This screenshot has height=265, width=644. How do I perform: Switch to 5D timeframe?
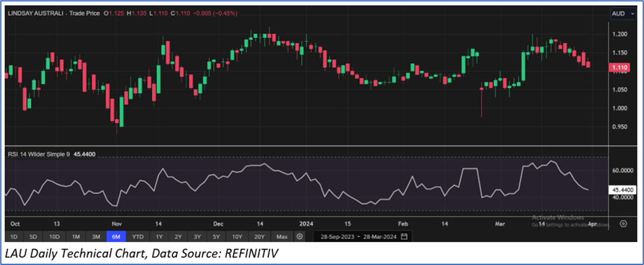(x=34, y=236)
